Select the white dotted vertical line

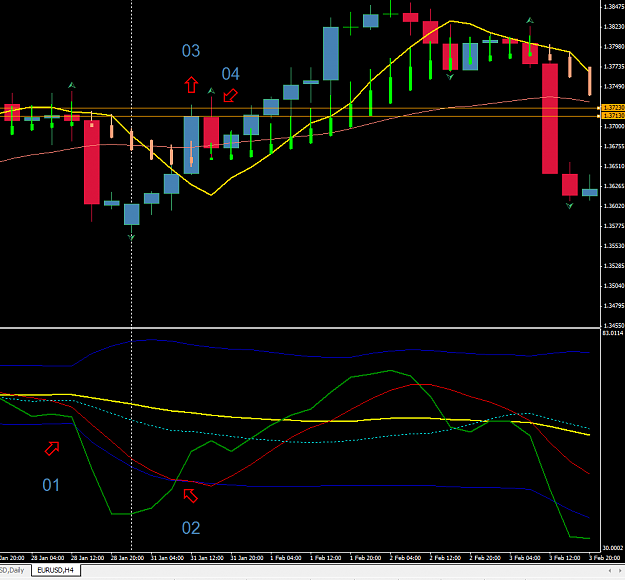tap(132, 275)
